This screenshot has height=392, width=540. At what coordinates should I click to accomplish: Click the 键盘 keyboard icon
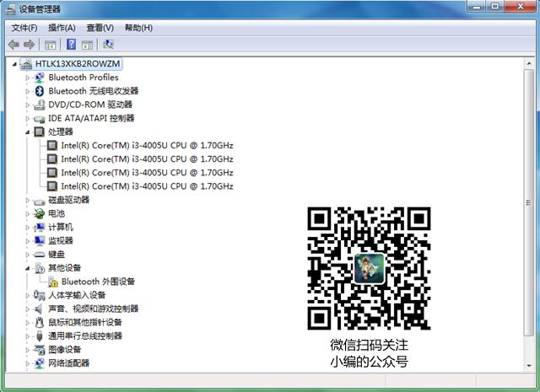point(40,255)
